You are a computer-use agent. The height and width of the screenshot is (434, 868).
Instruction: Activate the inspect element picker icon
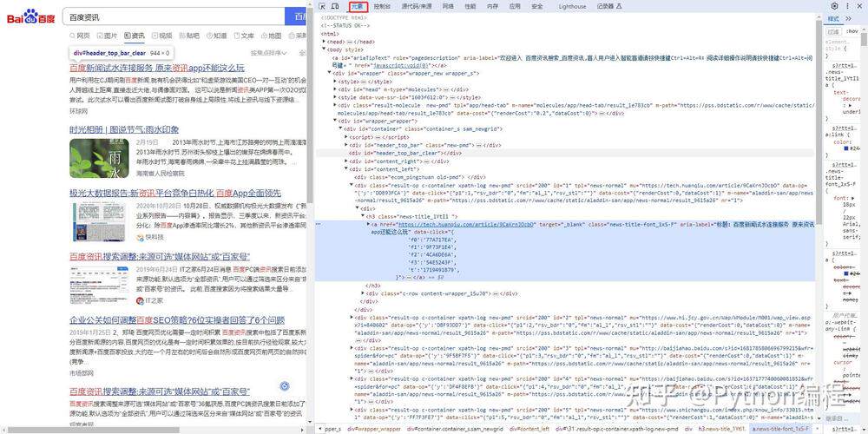[322, 6]
